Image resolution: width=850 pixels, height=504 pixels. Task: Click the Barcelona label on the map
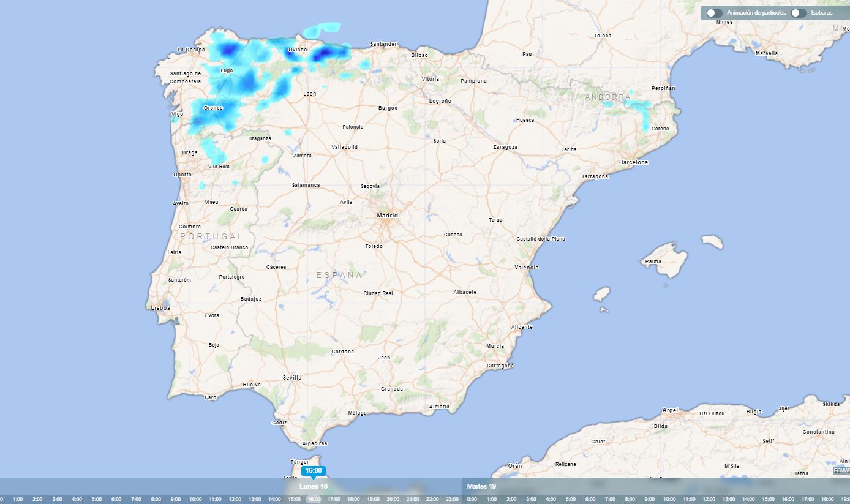pos(633,162)
